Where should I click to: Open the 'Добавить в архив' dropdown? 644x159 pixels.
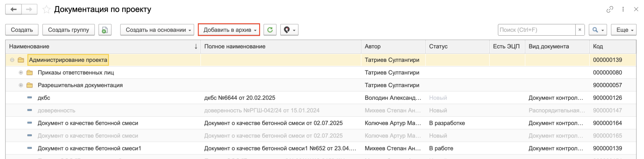229,30
